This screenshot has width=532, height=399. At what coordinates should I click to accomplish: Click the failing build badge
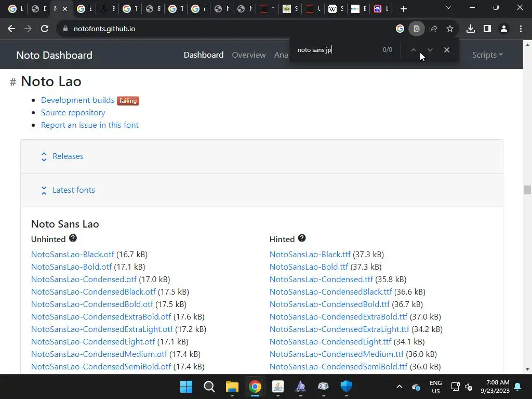click(128, 101)
